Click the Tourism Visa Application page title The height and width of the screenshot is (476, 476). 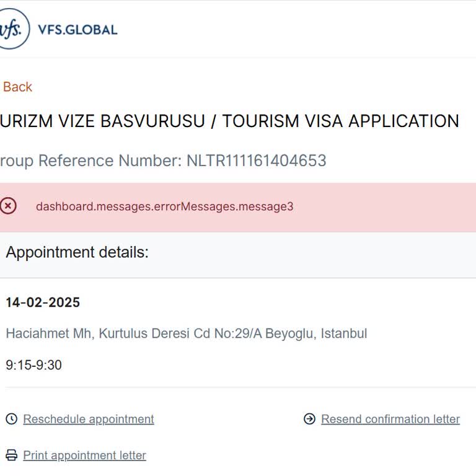[x=229, y=121]
